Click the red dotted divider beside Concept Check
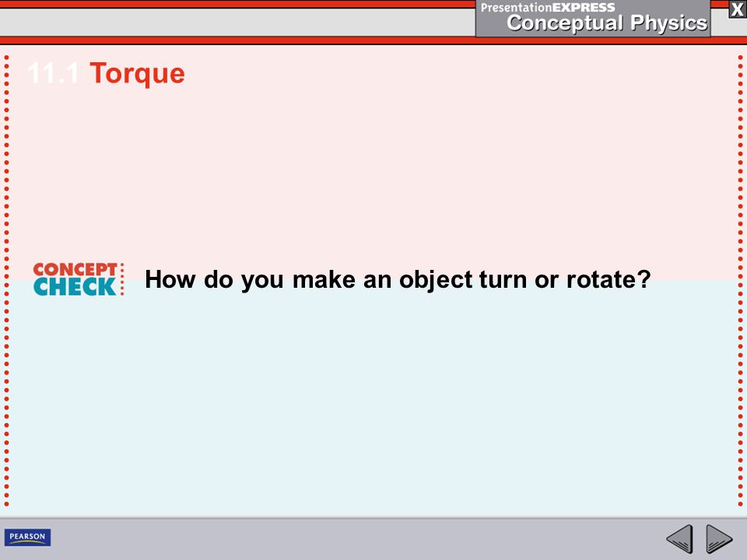Image resolution: width=747 pixels, height=560 pixels. 122,279
